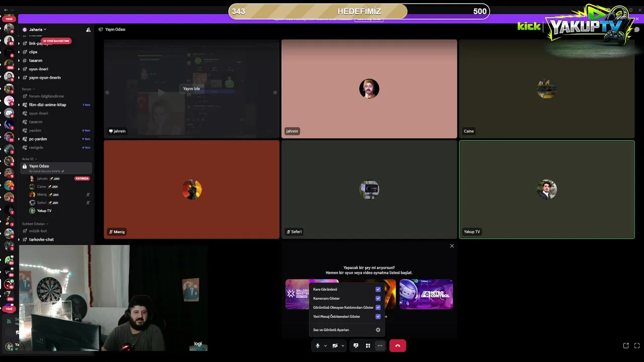Click Yakup TV's avatar in video tile
Screen dimensions: 644x362
tap(546, 189)
